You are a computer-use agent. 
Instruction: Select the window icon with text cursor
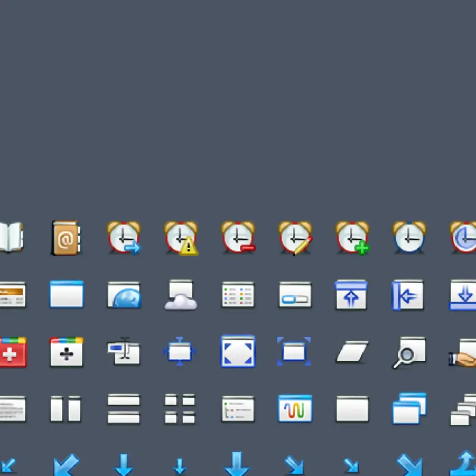point(124,350)
